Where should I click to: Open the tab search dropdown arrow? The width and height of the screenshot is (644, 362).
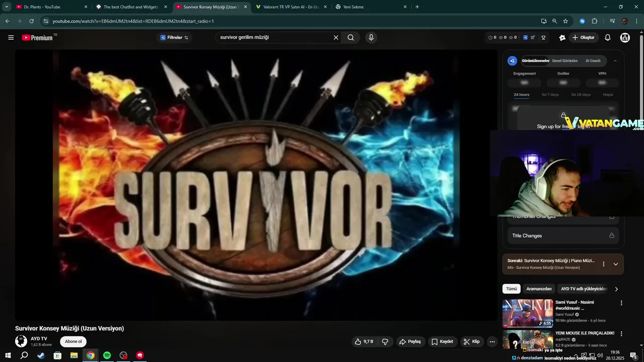(x=7, y=7)
